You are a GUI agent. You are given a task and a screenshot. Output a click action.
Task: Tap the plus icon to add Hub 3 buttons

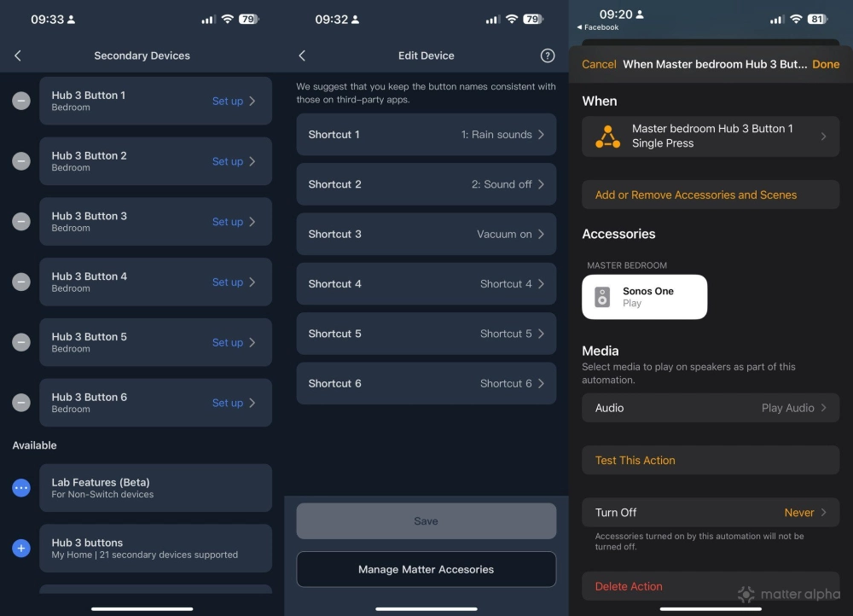20,549
